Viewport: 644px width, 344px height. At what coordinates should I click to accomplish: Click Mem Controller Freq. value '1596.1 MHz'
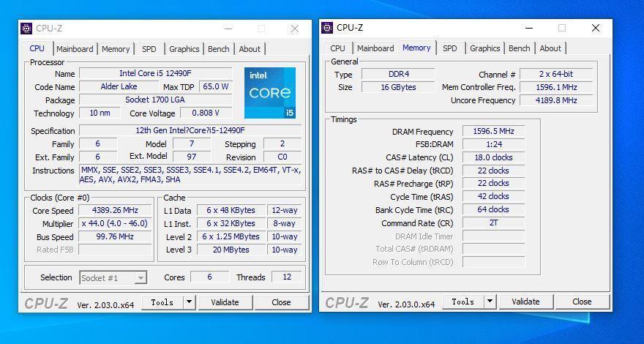[556, 87]
